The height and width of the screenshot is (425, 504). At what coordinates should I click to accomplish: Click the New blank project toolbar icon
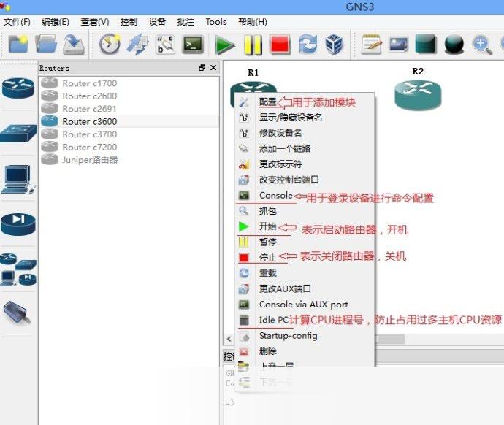(x=18, y=45)
